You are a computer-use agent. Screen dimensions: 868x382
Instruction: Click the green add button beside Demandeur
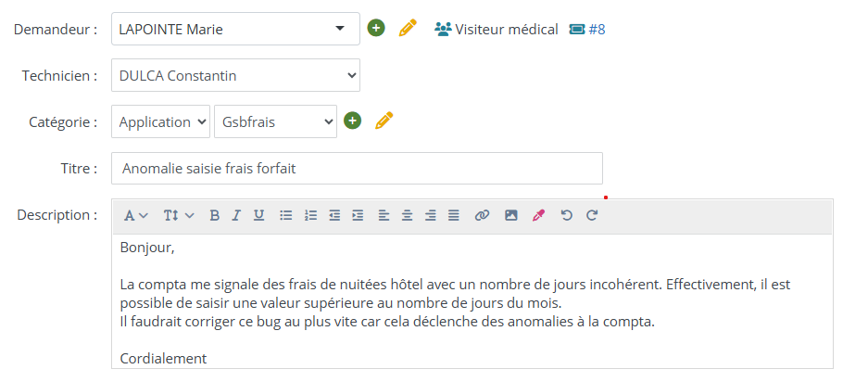tap(375, 29)
